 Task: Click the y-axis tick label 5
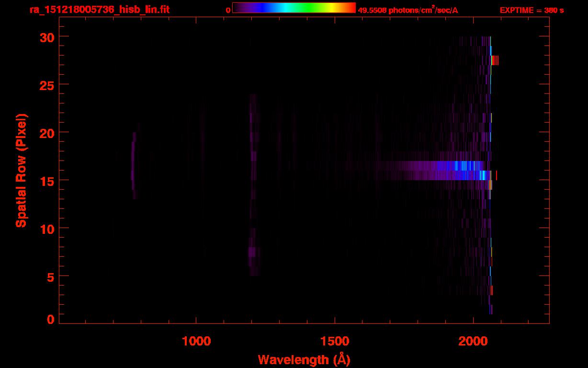point(51,276)
